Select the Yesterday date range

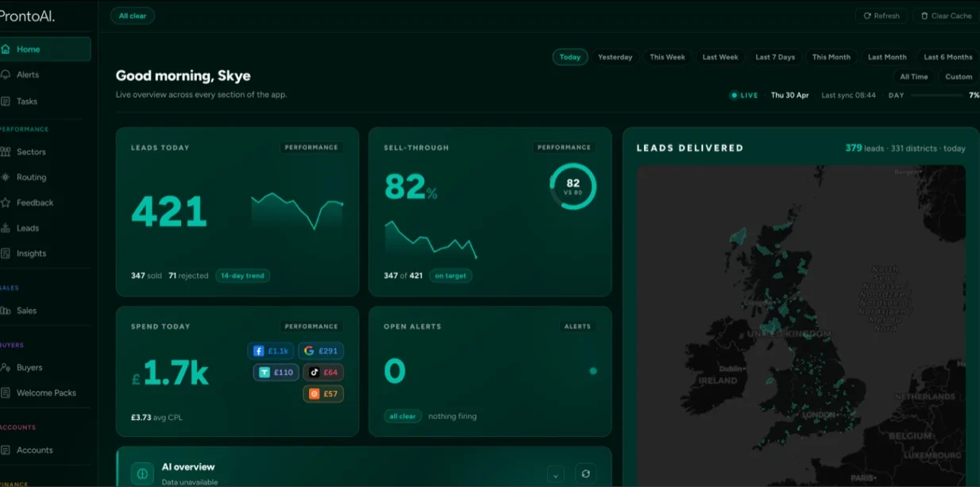615,57
